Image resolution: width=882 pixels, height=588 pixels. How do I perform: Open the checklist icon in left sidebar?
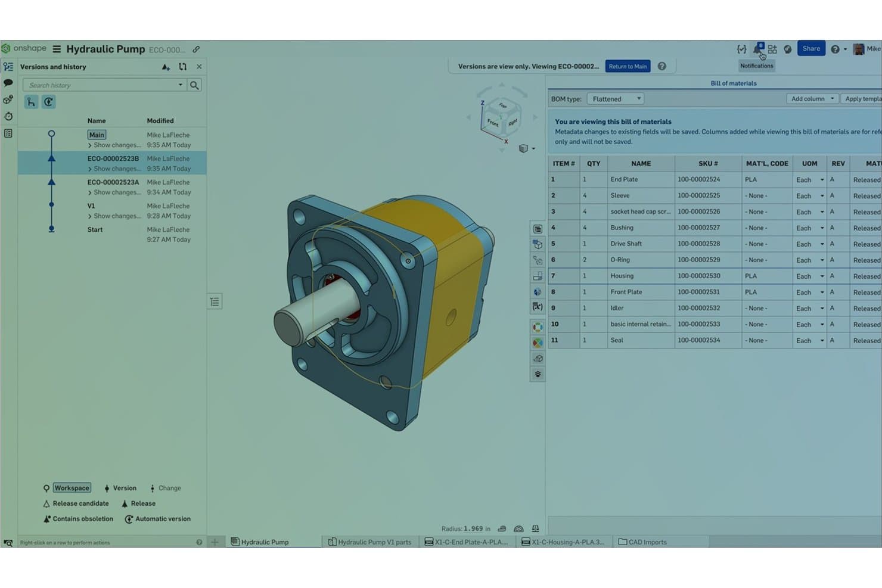click(8, 133)
